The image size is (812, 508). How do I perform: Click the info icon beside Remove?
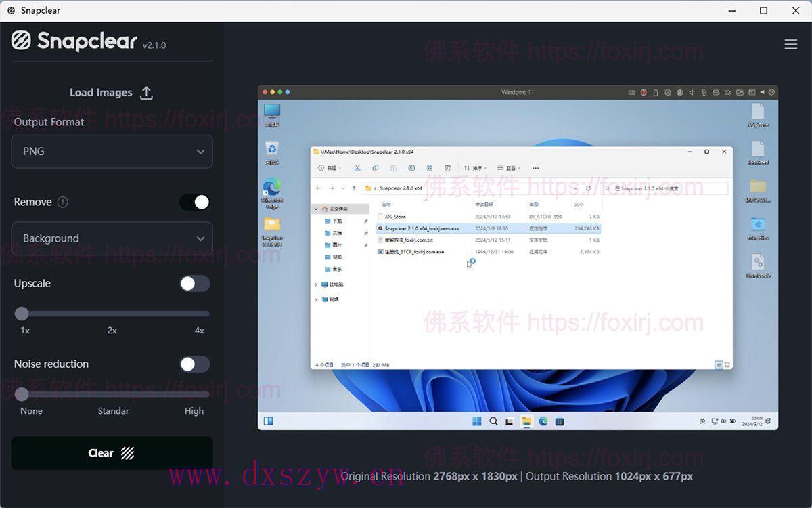tap(63, 202)
